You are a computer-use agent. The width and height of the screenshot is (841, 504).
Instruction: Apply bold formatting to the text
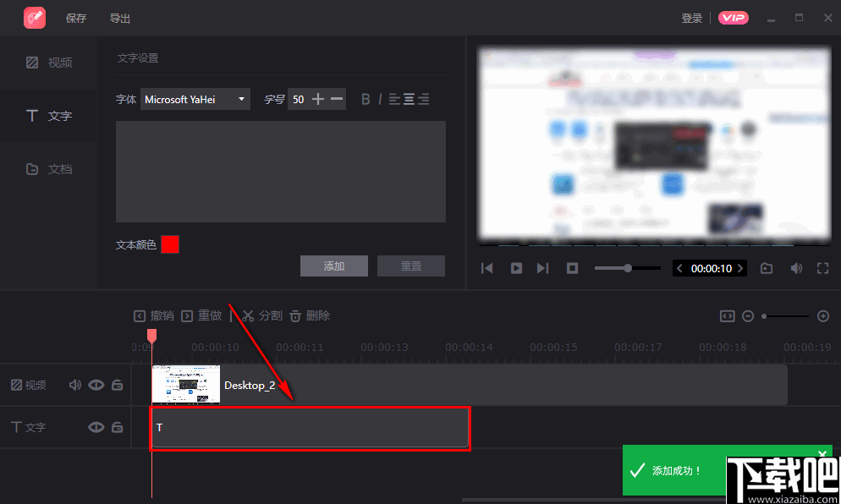(x=365, y=99)
